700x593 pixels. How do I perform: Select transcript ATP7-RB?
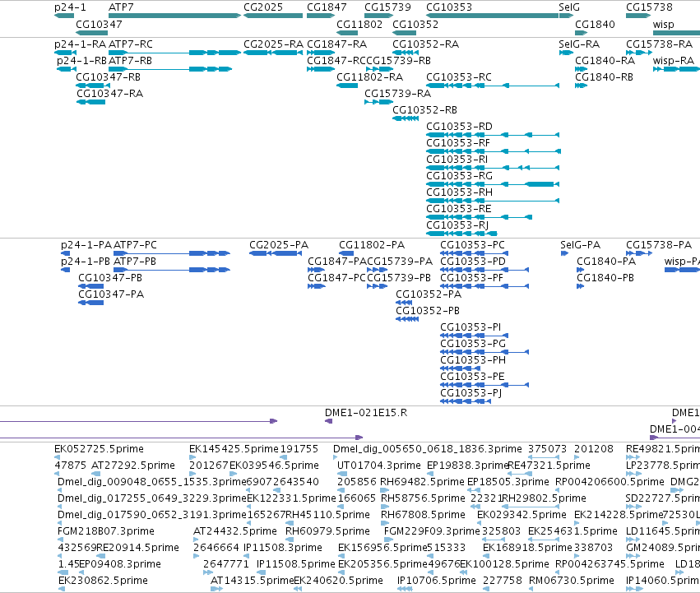170,69
